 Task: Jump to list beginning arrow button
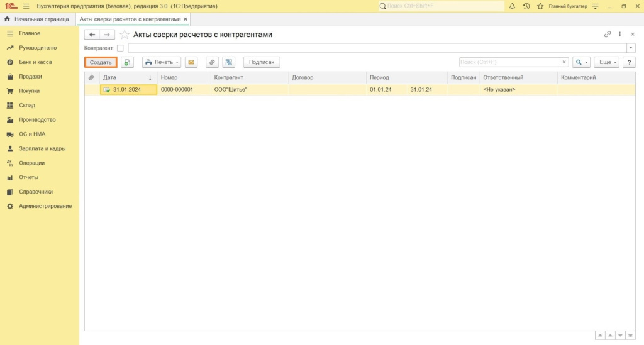tap(600, 336)
